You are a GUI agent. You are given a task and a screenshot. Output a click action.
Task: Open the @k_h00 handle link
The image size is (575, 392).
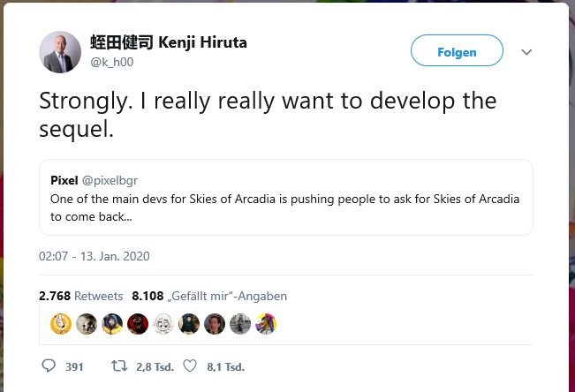(111, 61)
